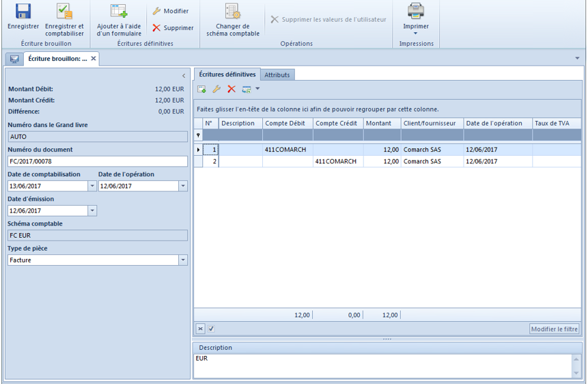Open the tab list arrow at far right
Screen dimensions: 588x384
coord(577,58)
